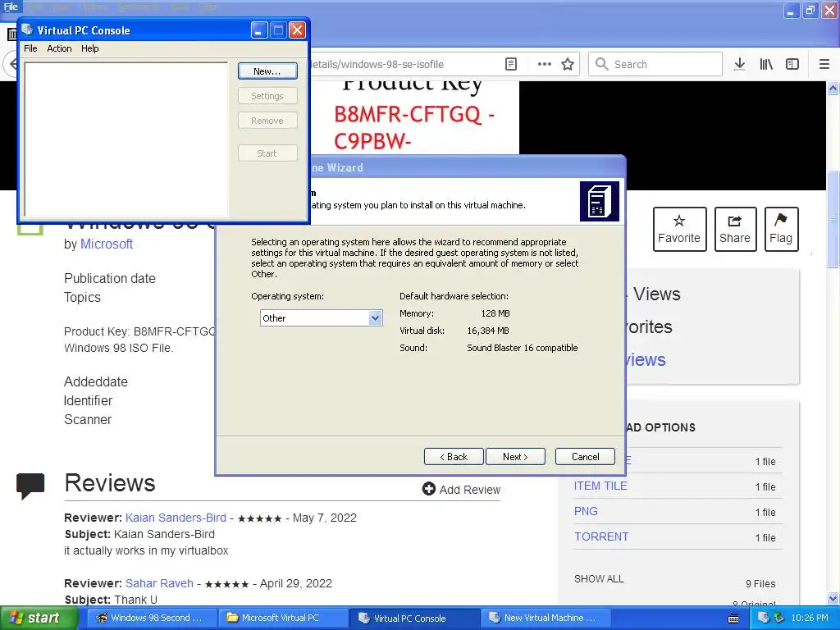Click Add Review plus icon
Image resolution: width=840 pixels, height=630 pixels.
(428, 489)
